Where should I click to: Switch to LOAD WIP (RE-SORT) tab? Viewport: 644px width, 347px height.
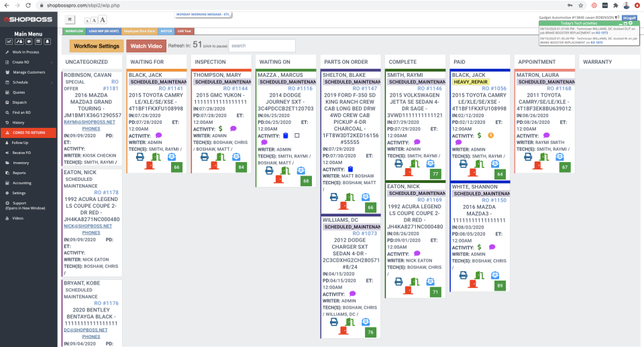click(x=103, y=31)
